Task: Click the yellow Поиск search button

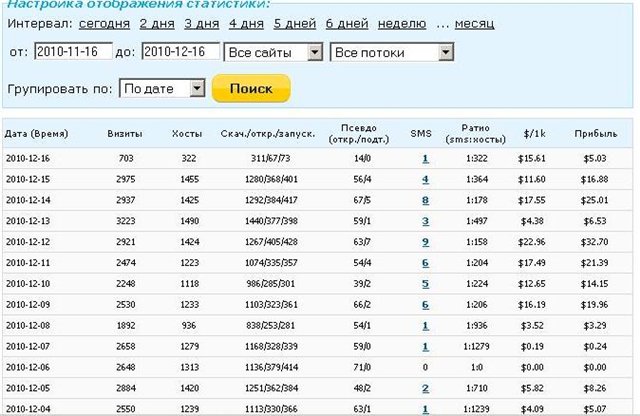Action: (251, 89)
